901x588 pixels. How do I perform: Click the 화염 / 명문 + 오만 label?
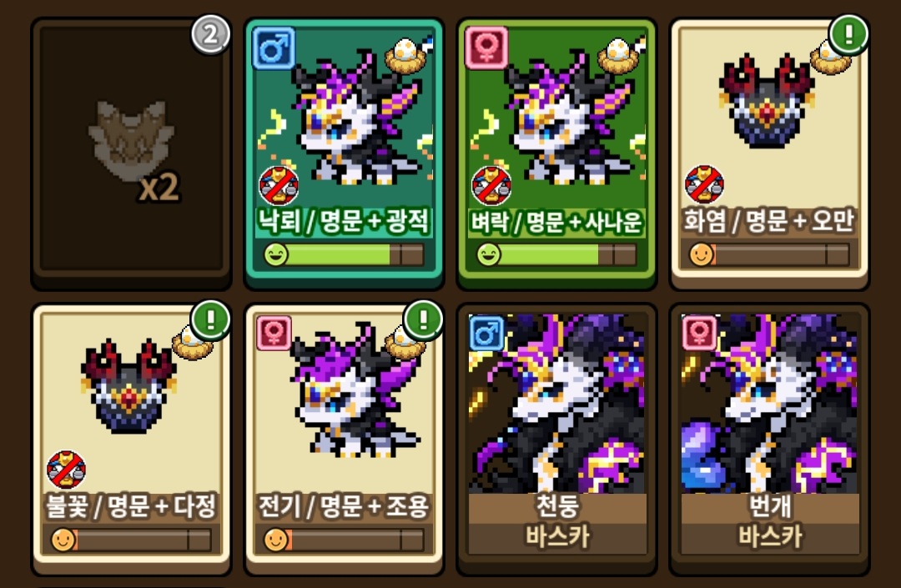[769, 220]
